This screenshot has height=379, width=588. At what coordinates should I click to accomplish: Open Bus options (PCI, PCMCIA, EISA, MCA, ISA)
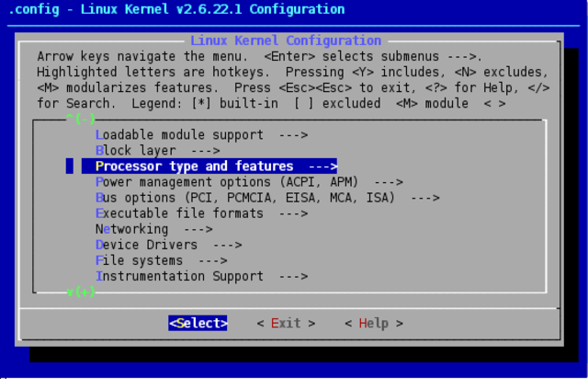click(x=267, y=198)
